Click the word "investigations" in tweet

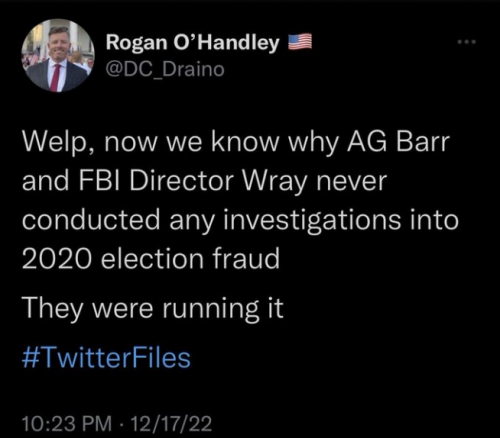(x=312, y=221)
